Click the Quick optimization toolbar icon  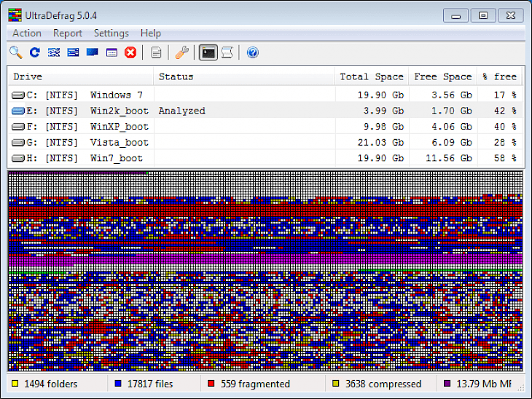coord(73,52)
